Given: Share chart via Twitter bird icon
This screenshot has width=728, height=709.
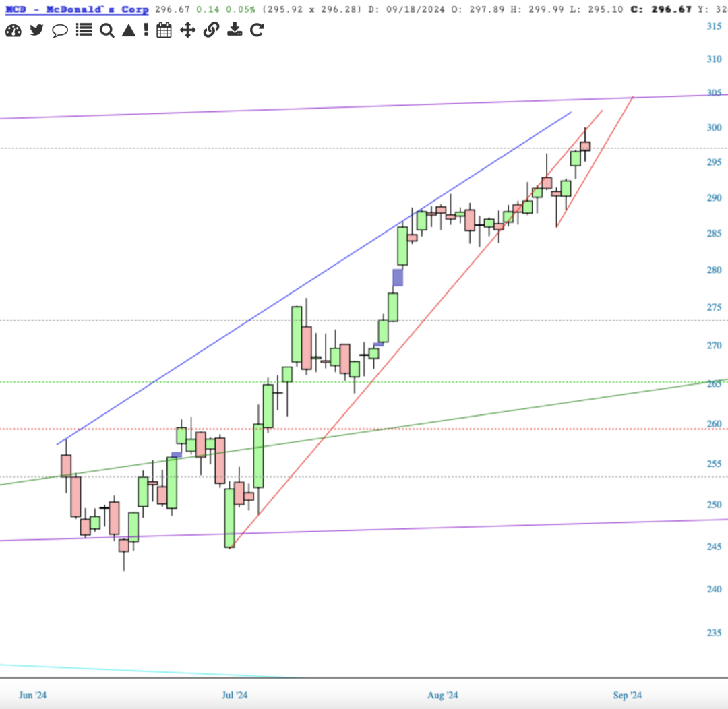Looking at the screenshot, I should pos(36,30).
